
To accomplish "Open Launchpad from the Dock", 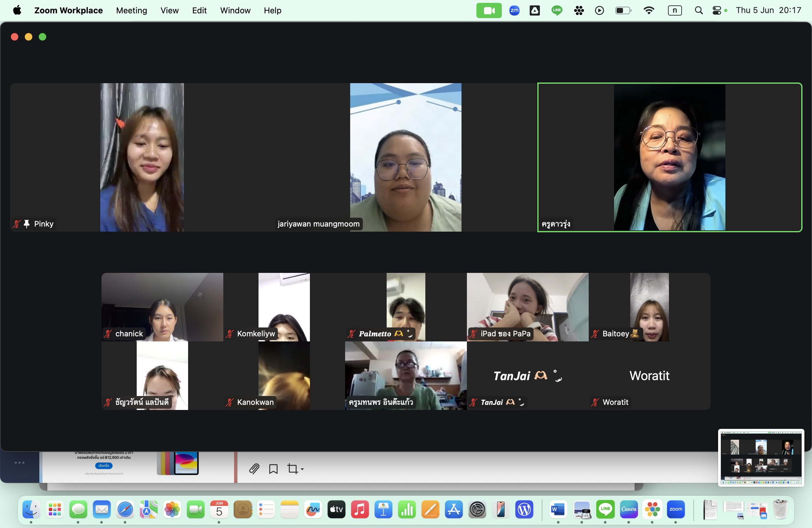I will click(55, 509).
